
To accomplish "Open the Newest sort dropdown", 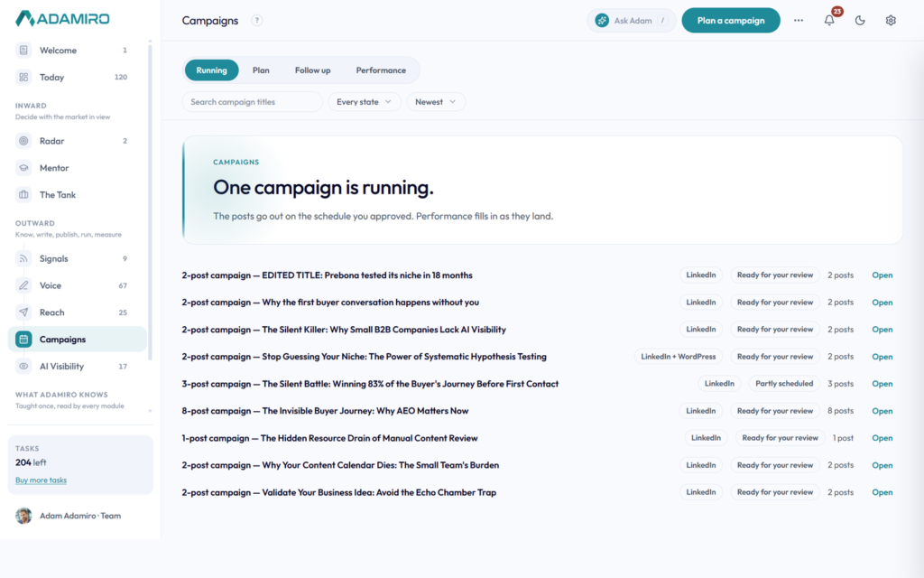I will click(436, 102).
